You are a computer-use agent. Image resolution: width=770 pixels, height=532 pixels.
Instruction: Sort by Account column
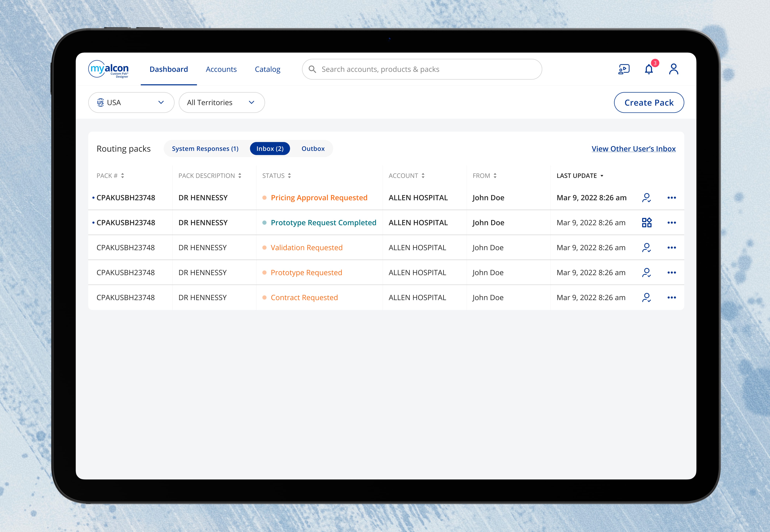406,176
